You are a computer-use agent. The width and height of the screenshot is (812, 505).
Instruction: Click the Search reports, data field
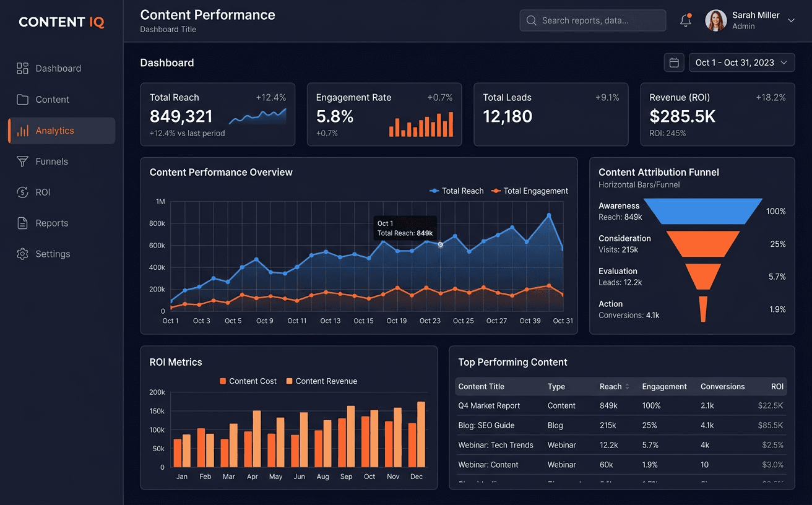tap(593, 20)
